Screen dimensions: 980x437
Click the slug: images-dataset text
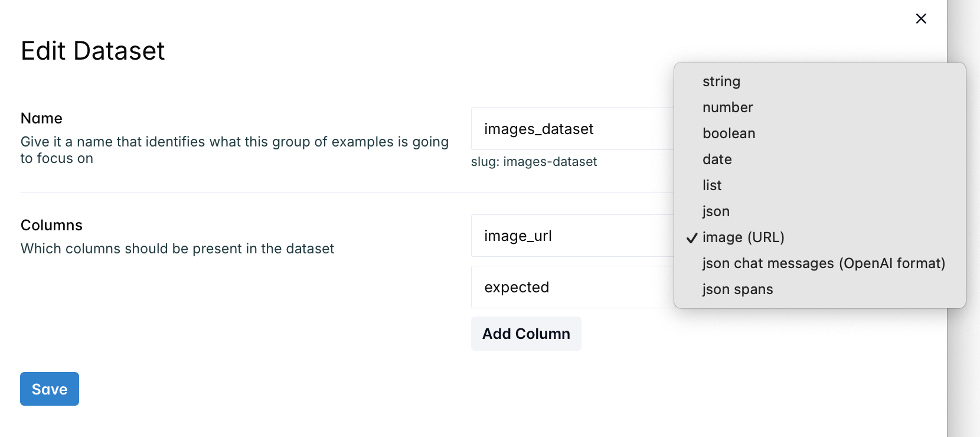point(534,162)
